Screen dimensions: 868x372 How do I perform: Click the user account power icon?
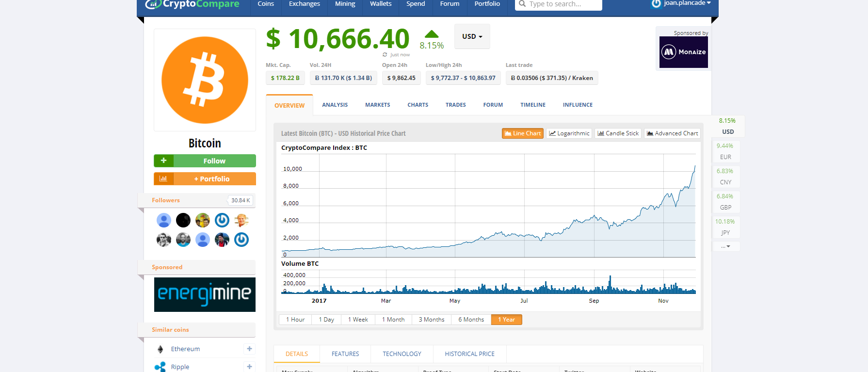656,3
